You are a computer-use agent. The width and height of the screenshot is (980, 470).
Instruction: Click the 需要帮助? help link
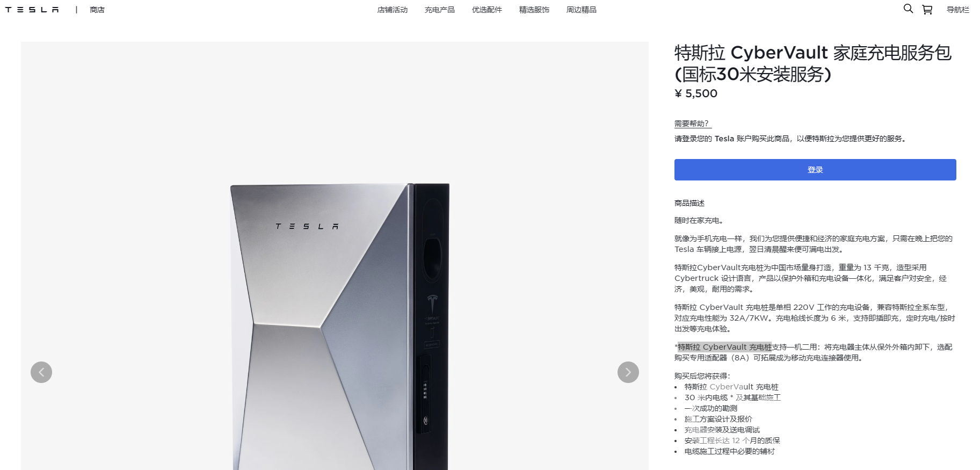pyautogui.click(x=693, y=124)
